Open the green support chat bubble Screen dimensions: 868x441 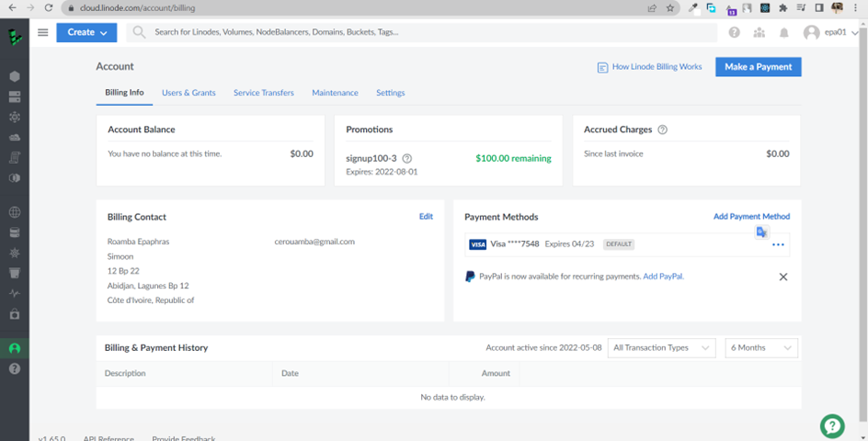click(832, 426)
